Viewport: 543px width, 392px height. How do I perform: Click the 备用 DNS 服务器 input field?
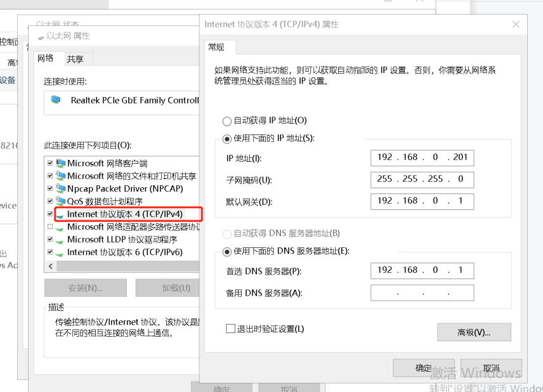coord(422,293)
